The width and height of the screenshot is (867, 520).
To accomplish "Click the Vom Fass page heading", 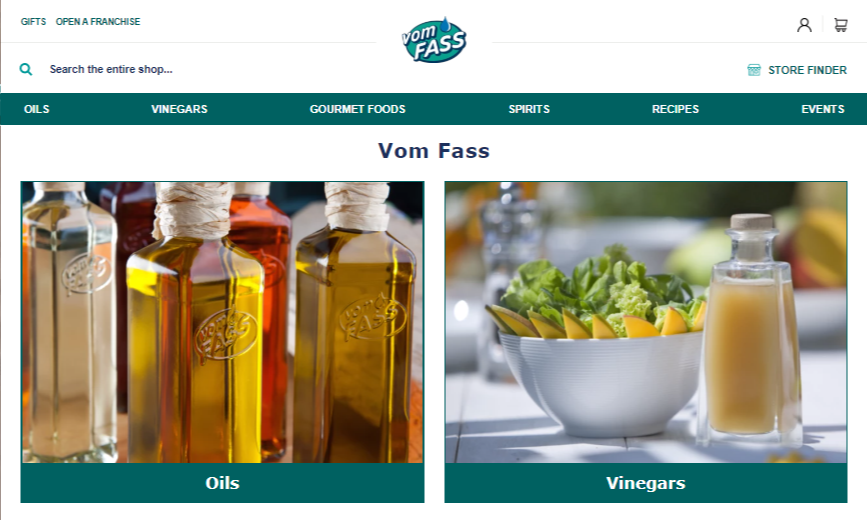I will (434, 150).
